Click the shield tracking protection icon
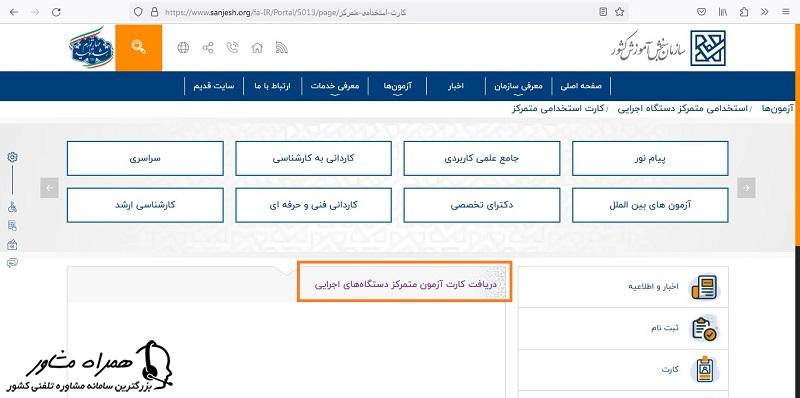800x398 pixels. (x=138, y=12)
